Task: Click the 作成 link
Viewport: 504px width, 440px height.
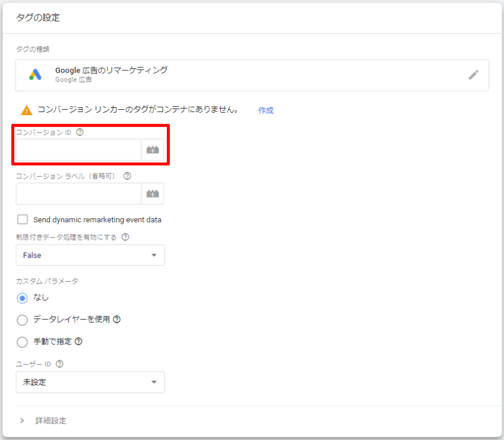Action: [266, 110]
